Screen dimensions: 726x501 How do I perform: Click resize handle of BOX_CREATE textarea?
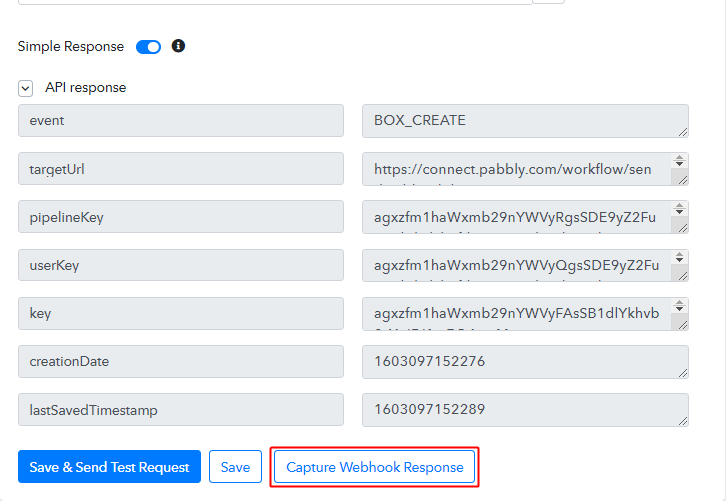683,132
